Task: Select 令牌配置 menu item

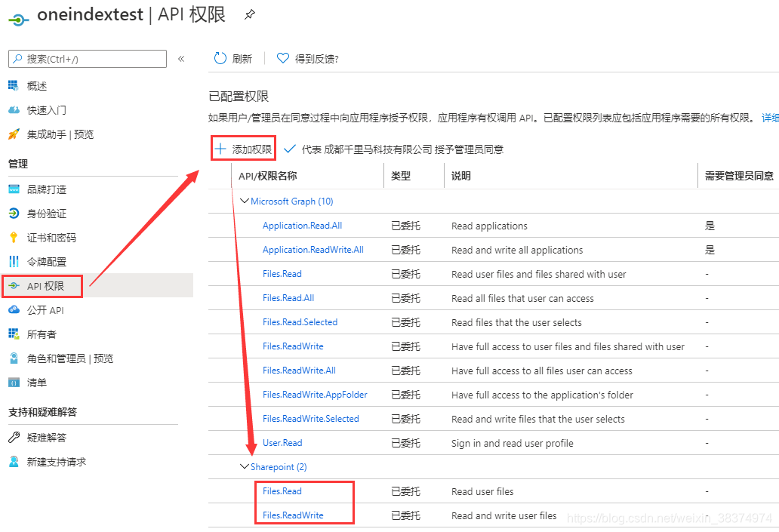Action: [47, 262]
